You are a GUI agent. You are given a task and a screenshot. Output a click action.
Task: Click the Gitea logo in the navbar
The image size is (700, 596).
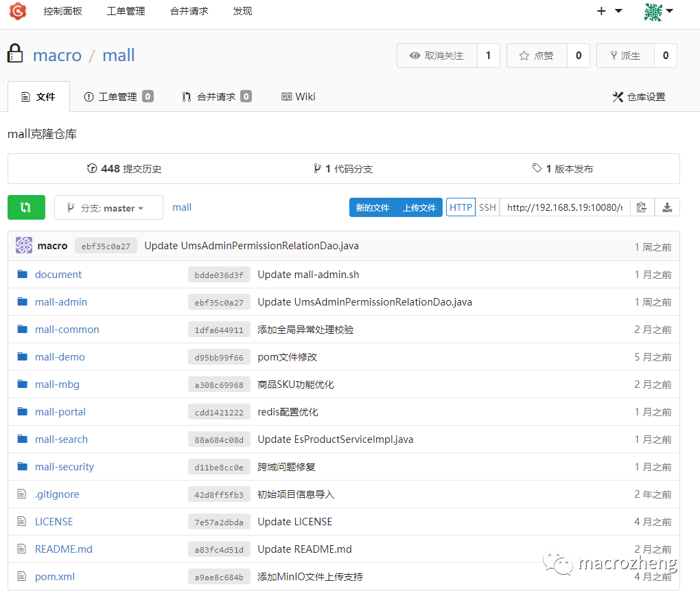point(17,11)
